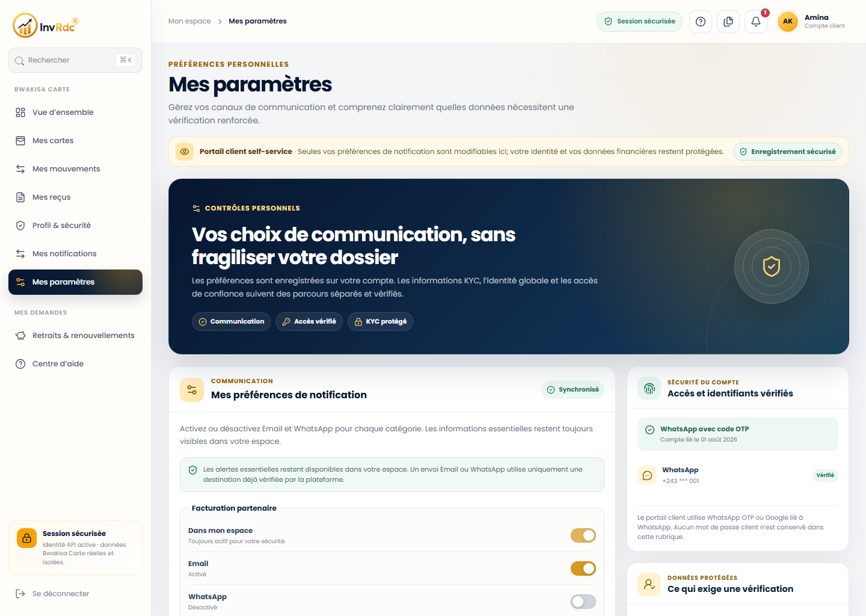Click the eye icon in self-service banner
The height and width of the screenshot is (616, 866).
[x=185, y=152]
